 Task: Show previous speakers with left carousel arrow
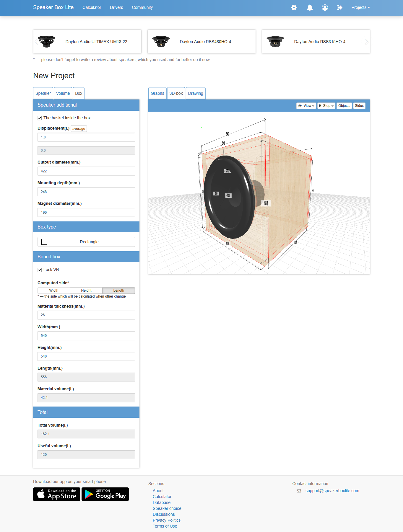pyautogui.click(x=37, y=42)
